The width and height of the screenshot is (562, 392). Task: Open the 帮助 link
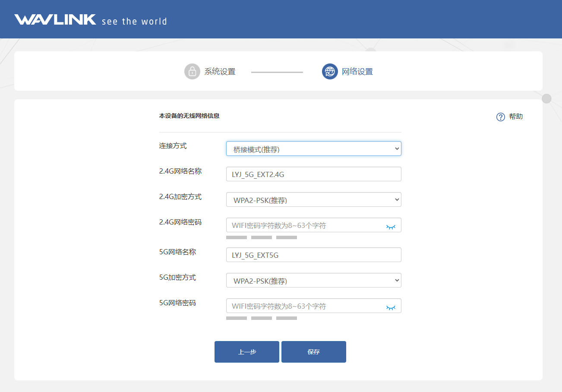516,117
